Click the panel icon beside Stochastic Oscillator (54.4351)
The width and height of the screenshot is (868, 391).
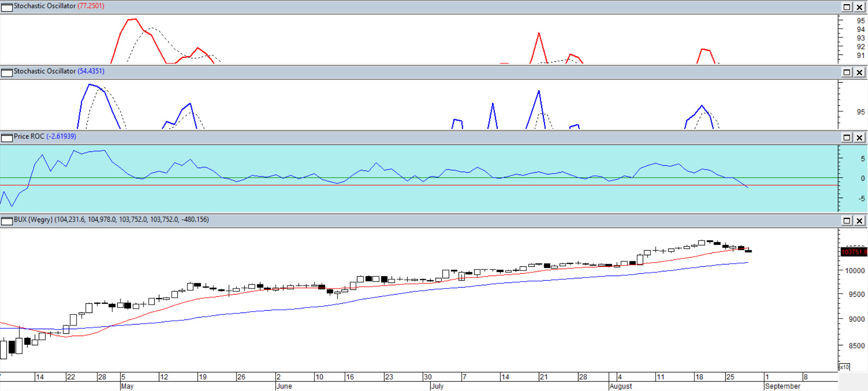7,72
